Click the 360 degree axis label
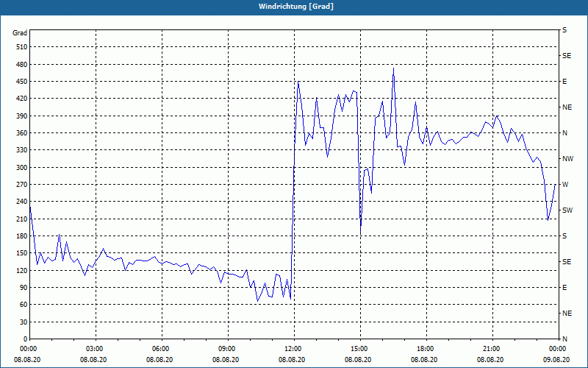 [x=22, y=133]
